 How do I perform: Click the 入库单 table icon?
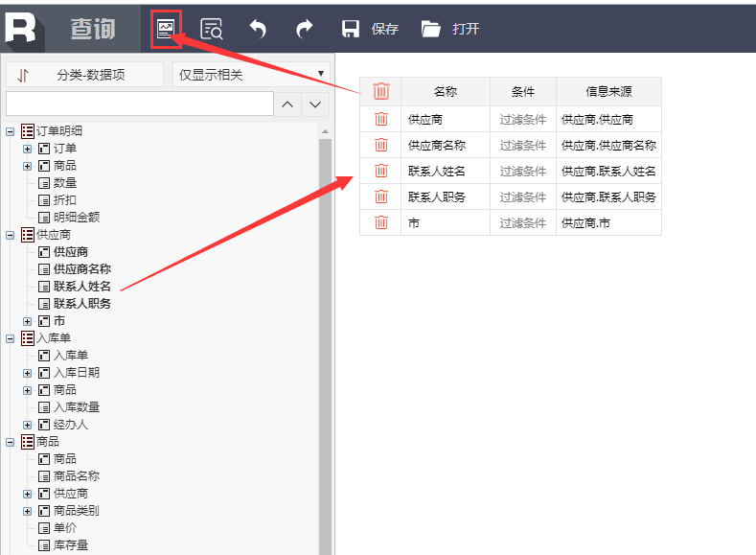point(28,338)
